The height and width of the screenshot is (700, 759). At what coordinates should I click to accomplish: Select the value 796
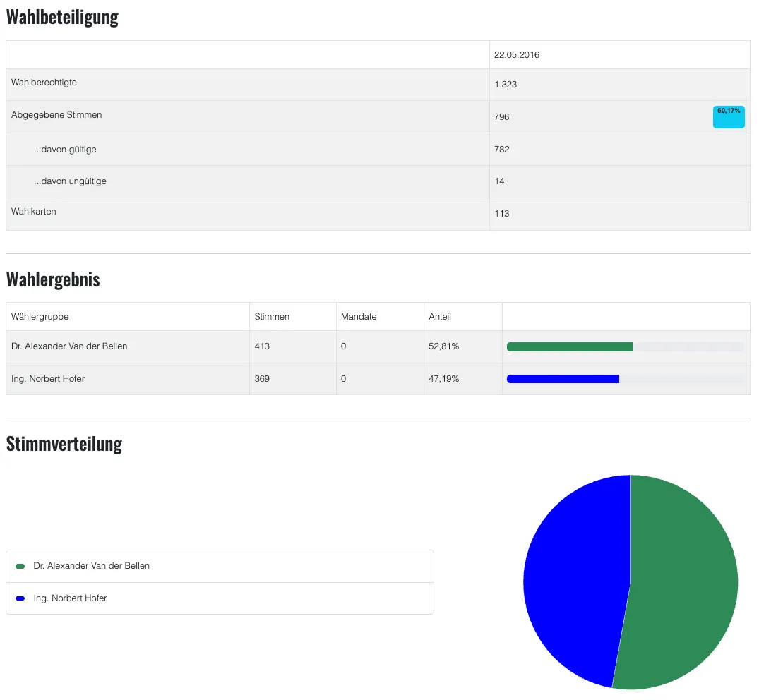501,116
